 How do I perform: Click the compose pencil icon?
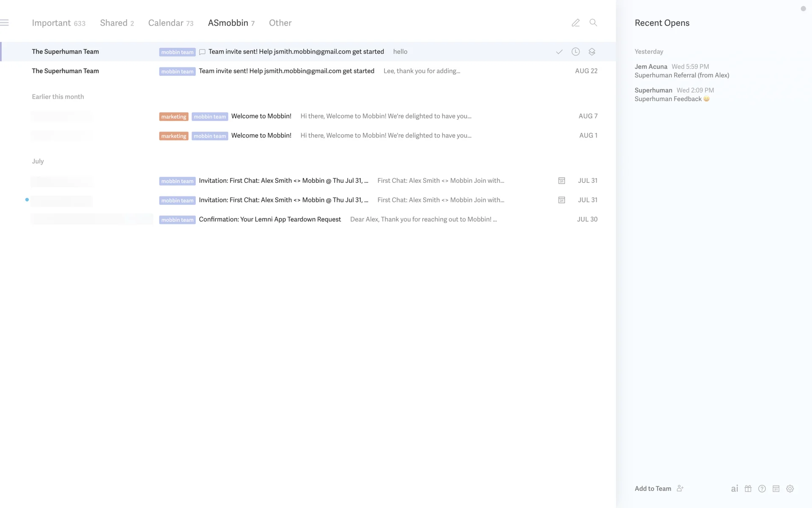(x=576, y=23)
